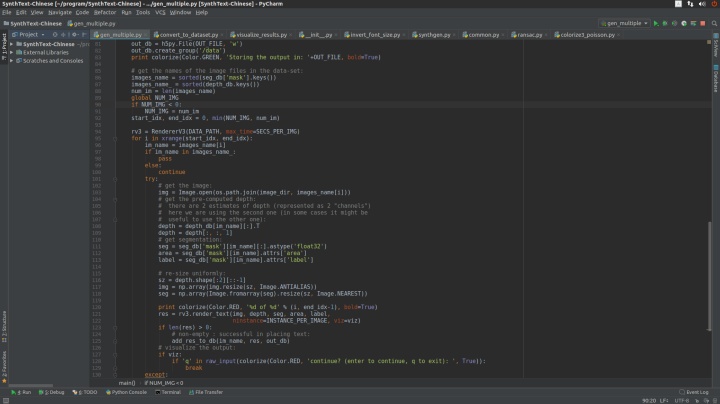Hide the Project panel with hide icon

point(84,34)
